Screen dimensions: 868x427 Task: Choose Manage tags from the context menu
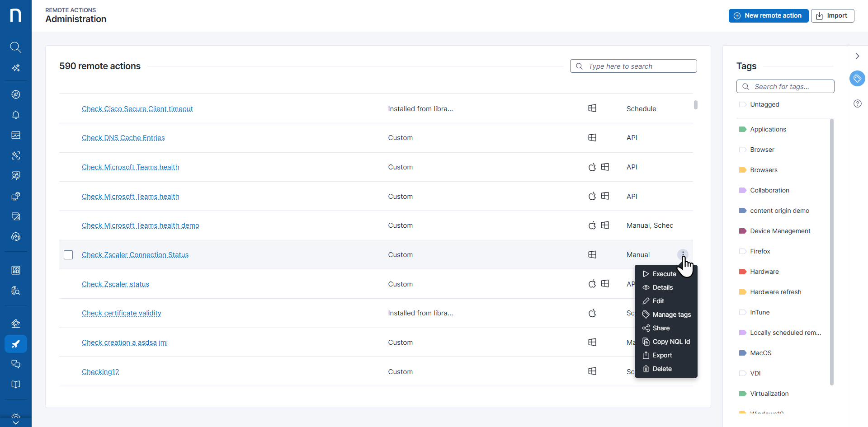tap(666, 314)
